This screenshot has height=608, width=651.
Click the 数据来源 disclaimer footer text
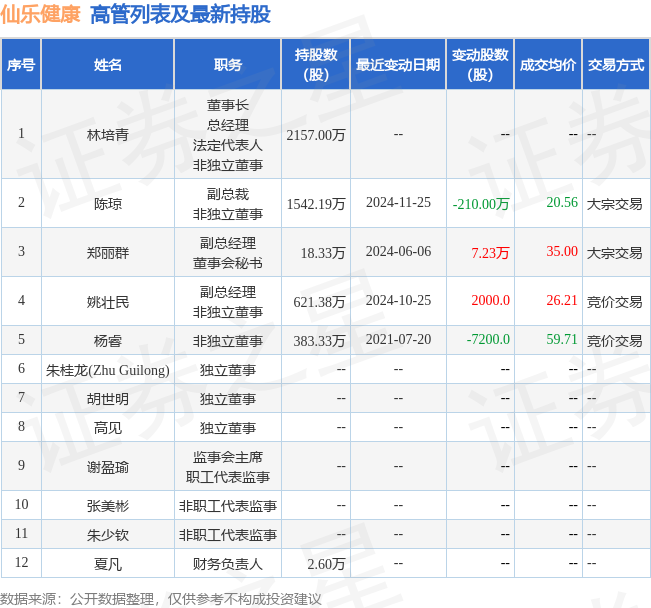(161, 599)
